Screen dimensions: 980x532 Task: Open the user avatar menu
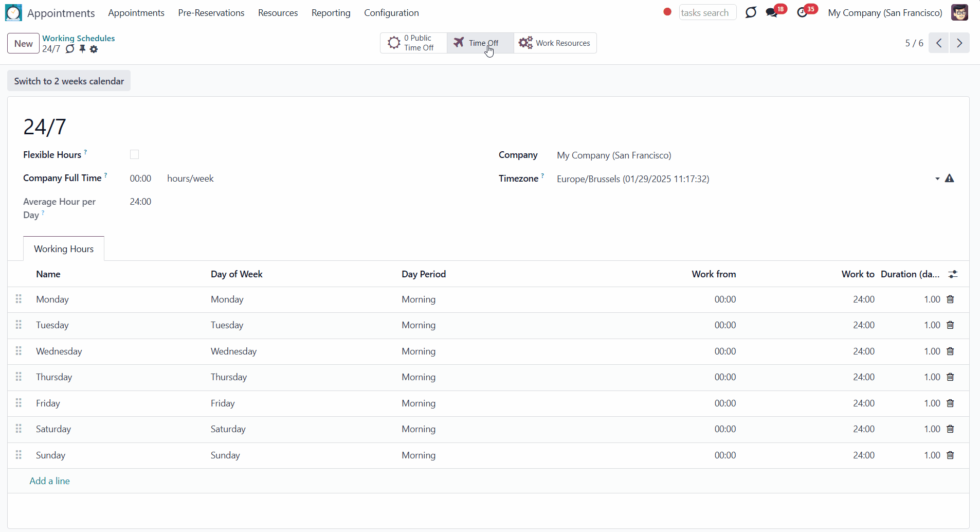tap(959, 12)
